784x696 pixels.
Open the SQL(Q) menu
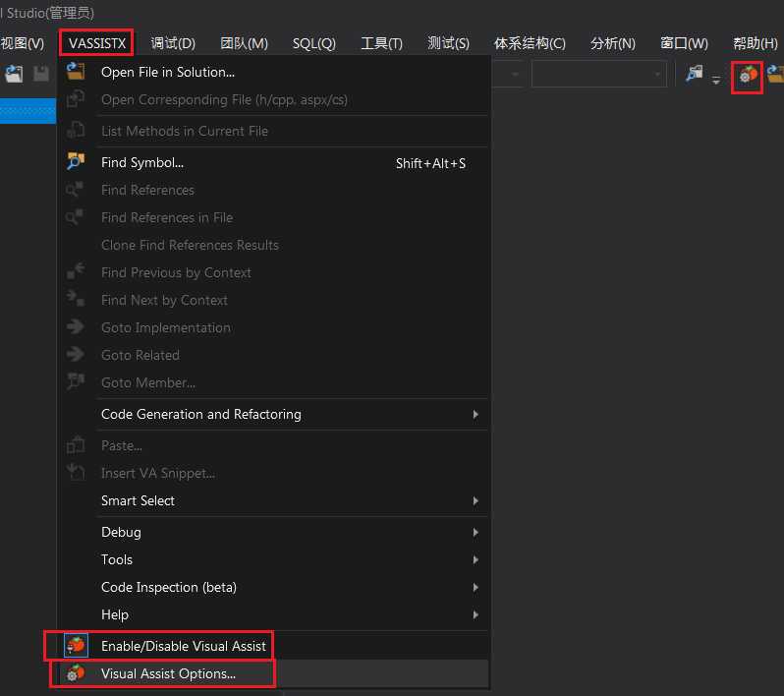pyautogui.click(x=314, y=43)
